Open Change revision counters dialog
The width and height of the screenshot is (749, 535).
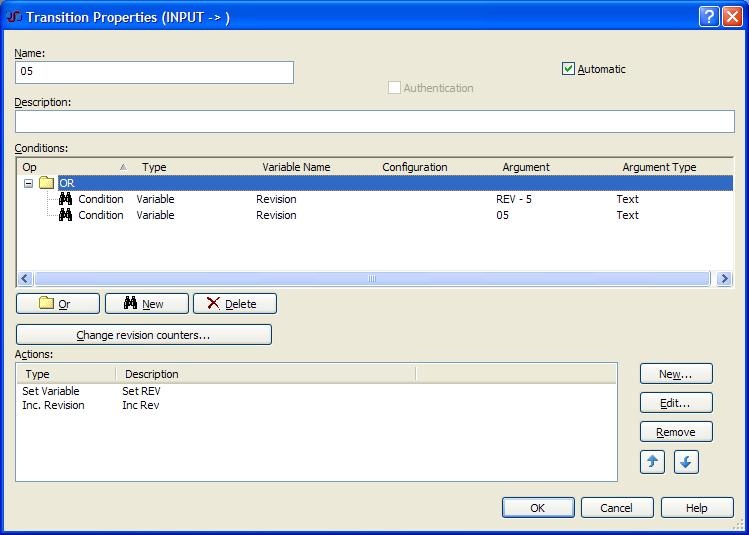pyautogui.click(x=144, y=335)
